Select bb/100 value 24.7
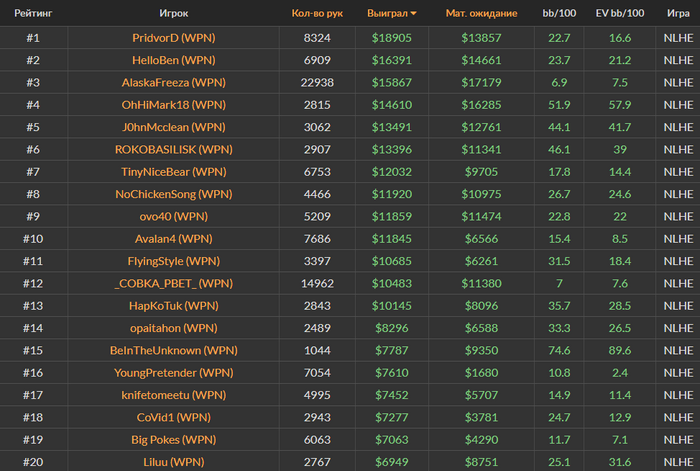 pyautogui.click(x=559, y=417)
